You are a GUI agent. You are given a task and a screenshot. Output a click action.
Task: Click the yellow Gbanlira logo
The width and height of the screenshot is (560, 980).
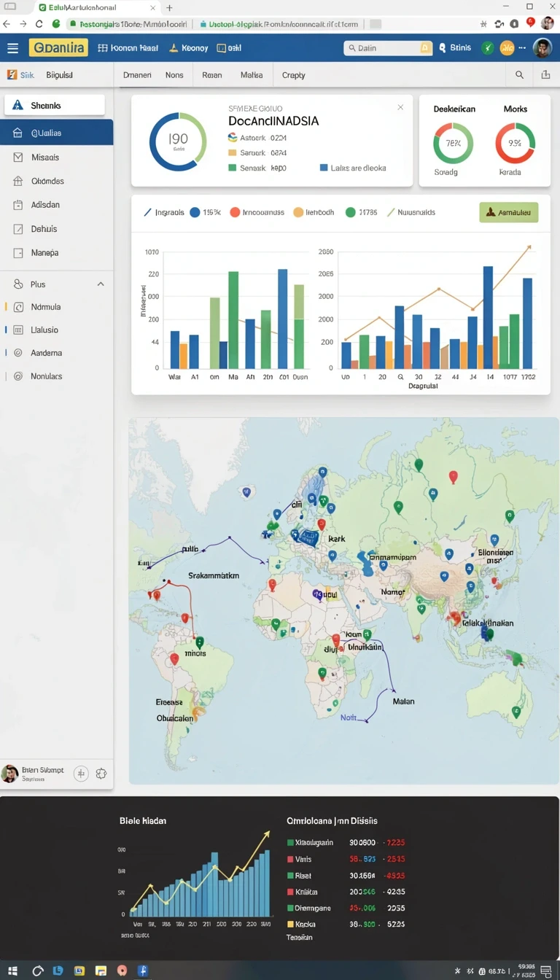pyautogui.click(x=58, y=48)
